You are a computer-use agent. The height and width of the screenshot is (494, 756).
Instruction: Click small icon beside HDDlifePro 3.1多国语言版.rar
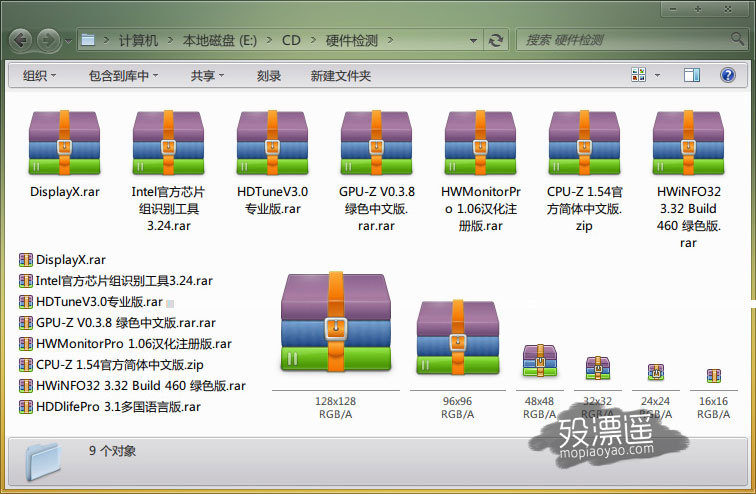pos(26,407)
